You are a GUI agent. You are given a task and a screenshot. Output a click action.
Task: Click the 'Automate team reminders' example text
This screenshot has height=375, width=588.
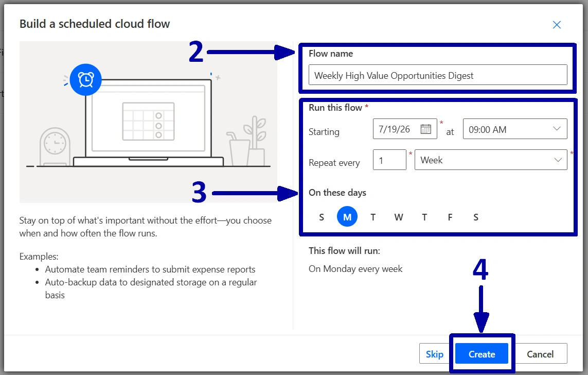click(150, 269)
